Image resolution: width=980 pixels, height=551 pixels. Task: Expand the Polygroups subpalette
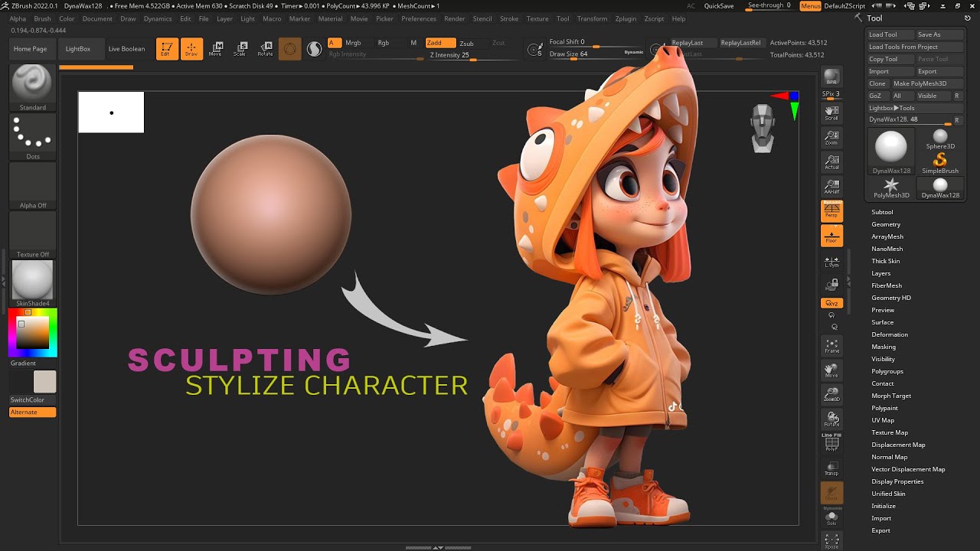click(x=887, y=371)
